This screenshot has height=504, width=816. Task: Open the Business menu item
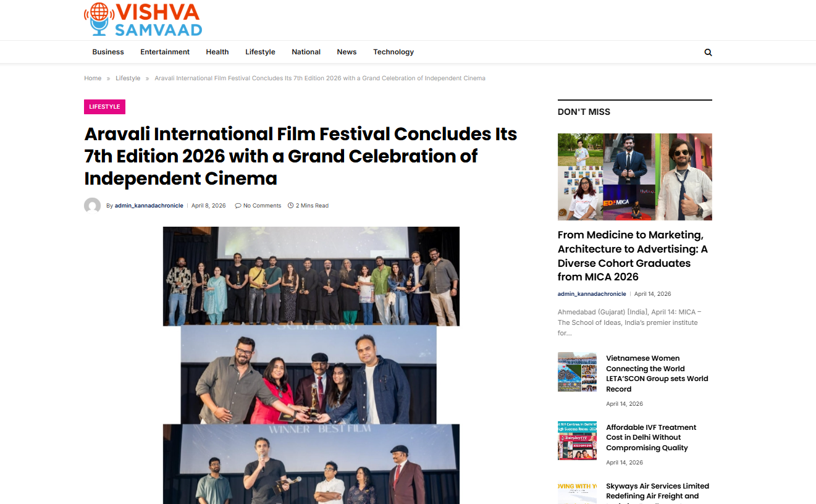[108, 52]
